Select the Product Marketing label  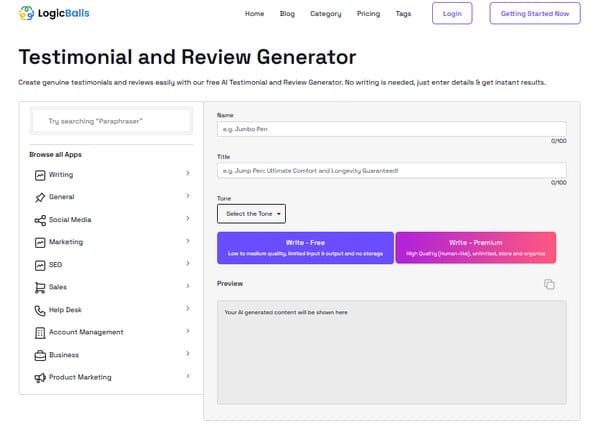tap(80, 378)
